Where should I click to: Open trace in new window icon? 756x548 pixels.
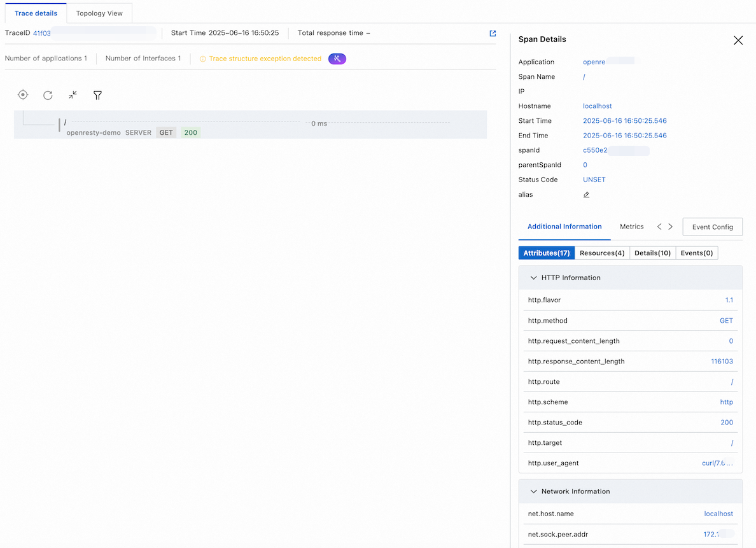click(493, 33)
